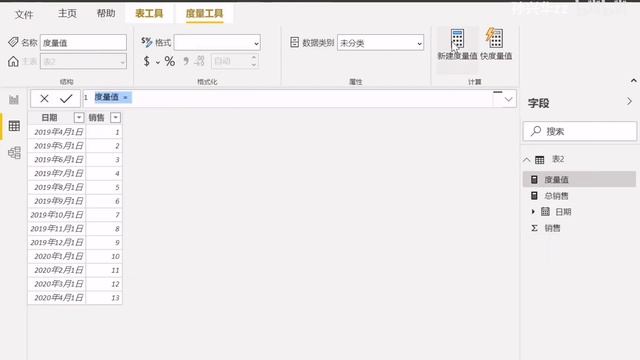Image resolution: width=640 pixels, height=360 pixels.
Task: Click the cell 2019年10月1日
Action: click(x=57, y=215)
